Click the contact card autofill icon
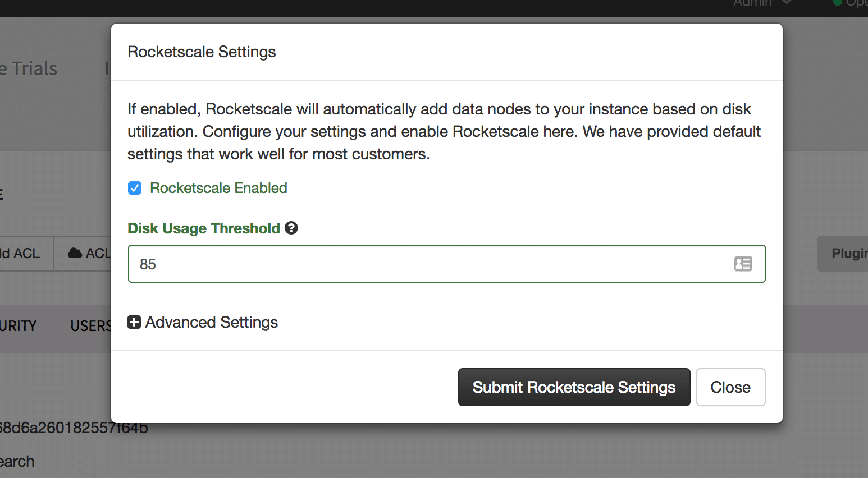868x478 pixels. pyautogui.click(x=743, y=264)
